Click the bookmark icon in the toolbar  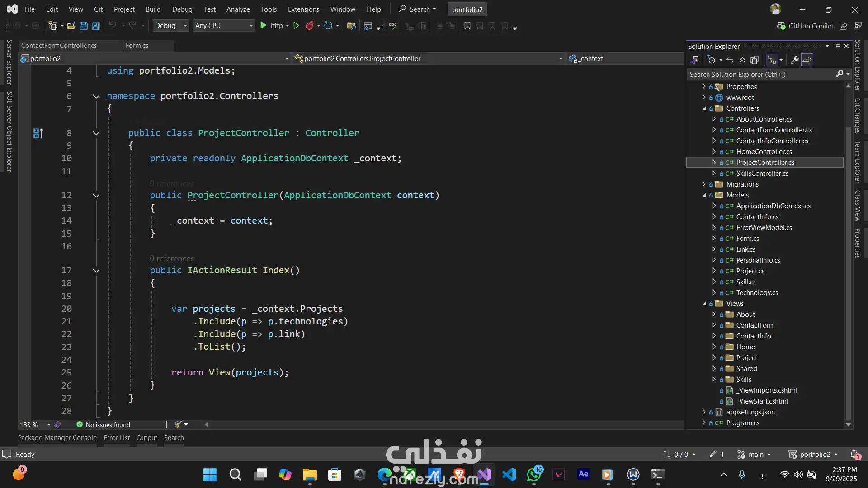(467, 26)
